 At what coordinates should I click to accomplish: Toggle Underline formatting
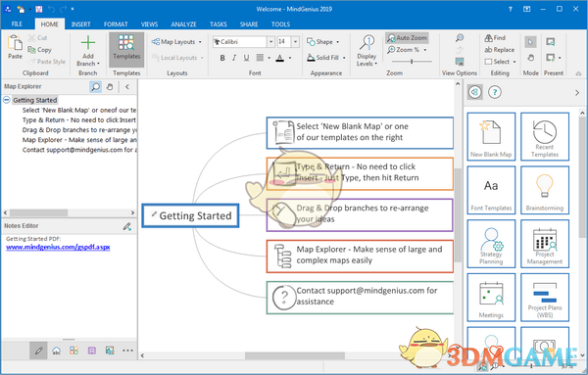pos(246,58)
